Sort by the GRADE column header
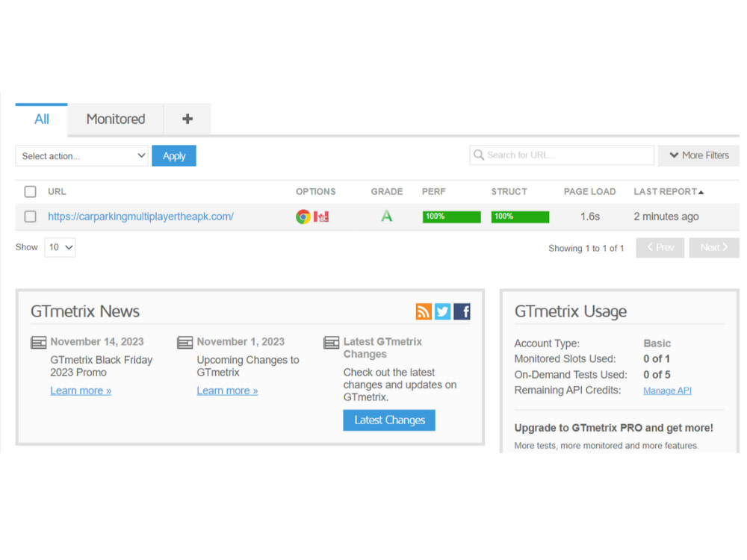The image size is (747, 560). [387, 191]
